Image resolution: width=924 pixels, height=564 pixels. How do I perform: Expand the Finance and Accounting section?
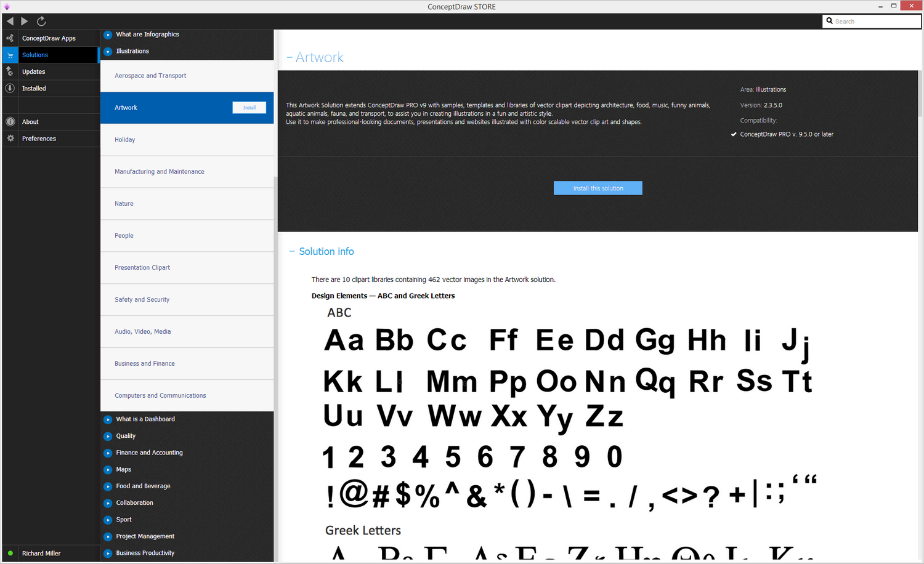pos(108,453)
